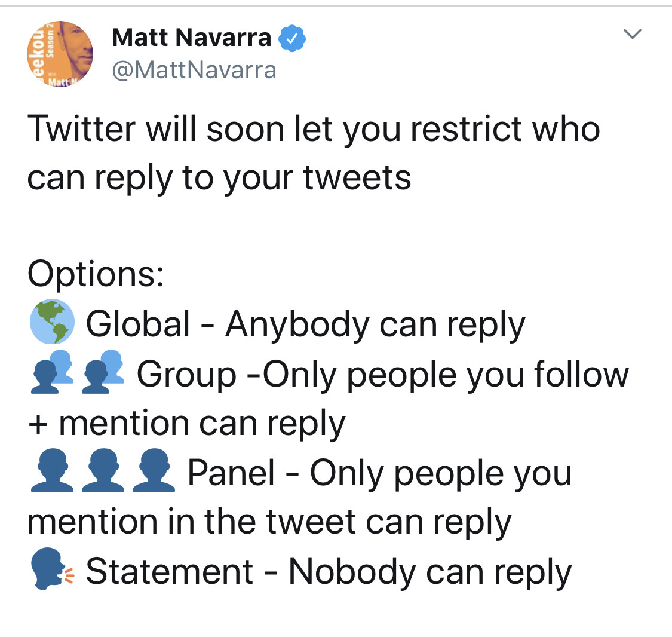Select the 'Panel - Only people you' text
The image size is (672, 637).
(x=380, y=473)
